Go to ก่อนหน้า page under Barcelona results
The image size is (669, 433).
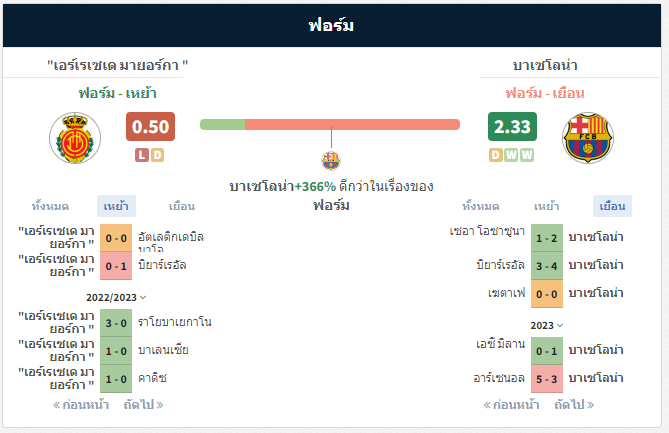coord(511,404)
